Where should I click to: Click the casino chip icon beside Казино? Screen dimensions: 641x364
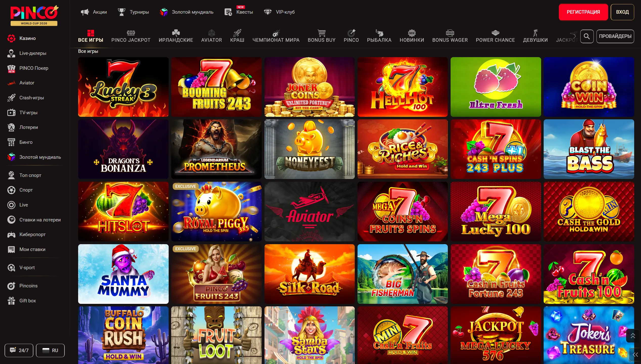[x=11, y=38]
